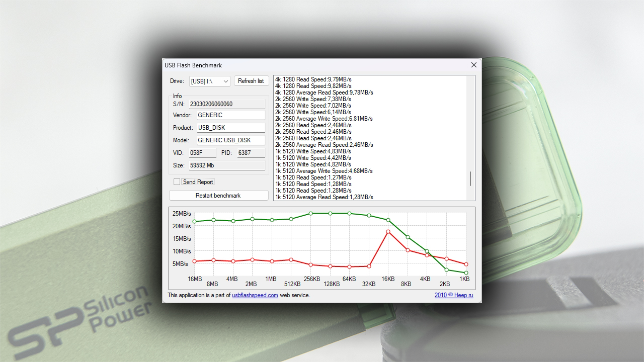Screen dimensions: 644x362
Task: Click the 5MB/s label on chart
Action: pos(181,264)
